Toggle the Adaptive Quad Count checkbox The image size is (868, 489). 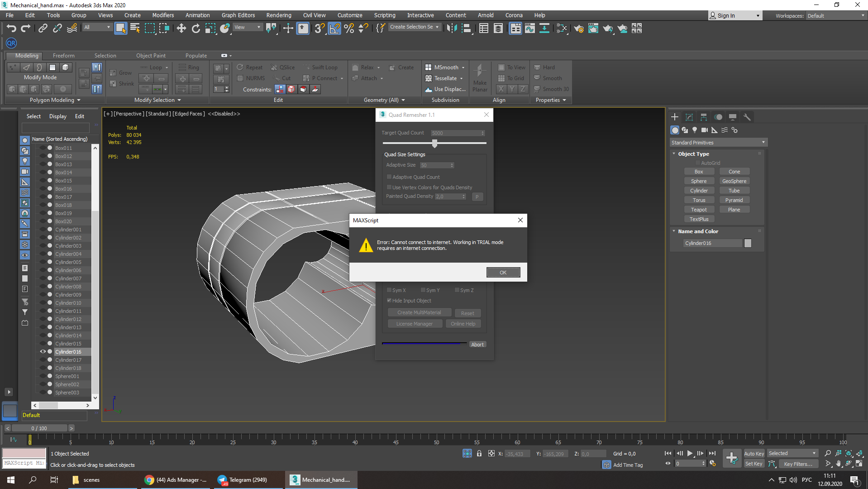389,177
